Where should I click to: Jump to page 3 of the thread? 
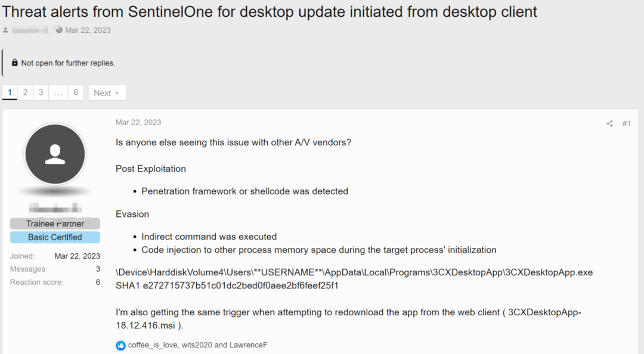coord(41,92)
